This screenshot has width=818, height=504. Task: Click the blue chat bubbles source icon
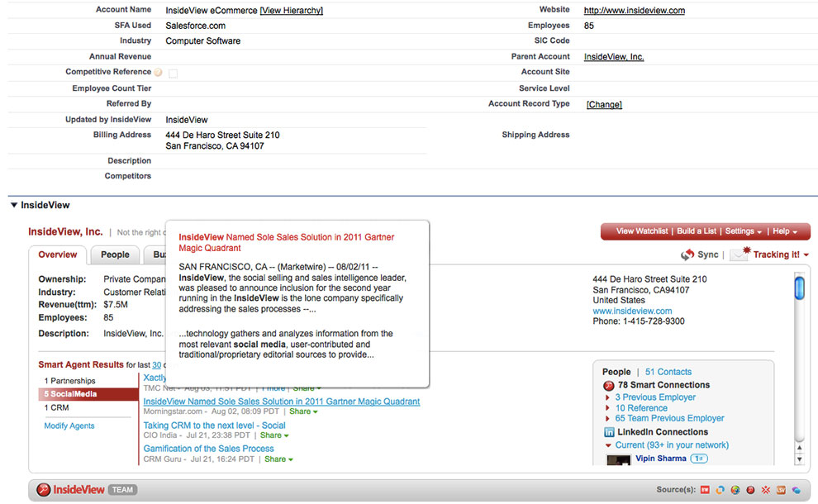tap(796, 490)
